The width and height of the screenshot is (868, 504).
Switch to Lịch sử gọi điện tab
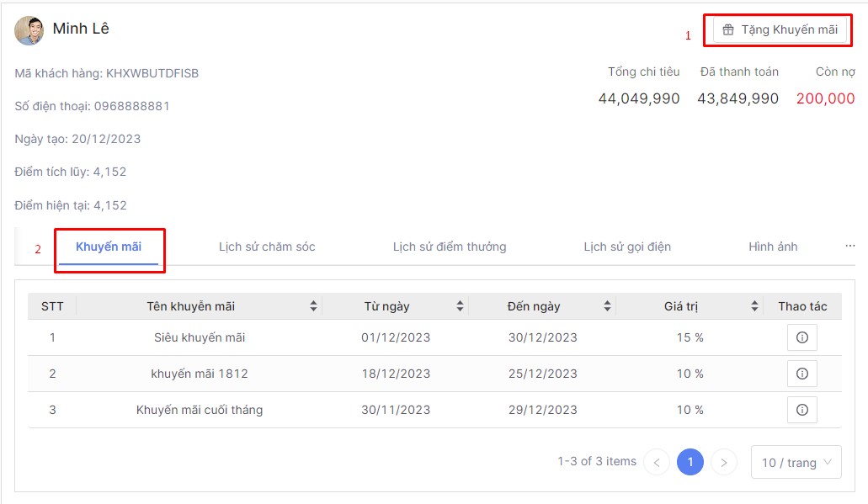point(627,247)
